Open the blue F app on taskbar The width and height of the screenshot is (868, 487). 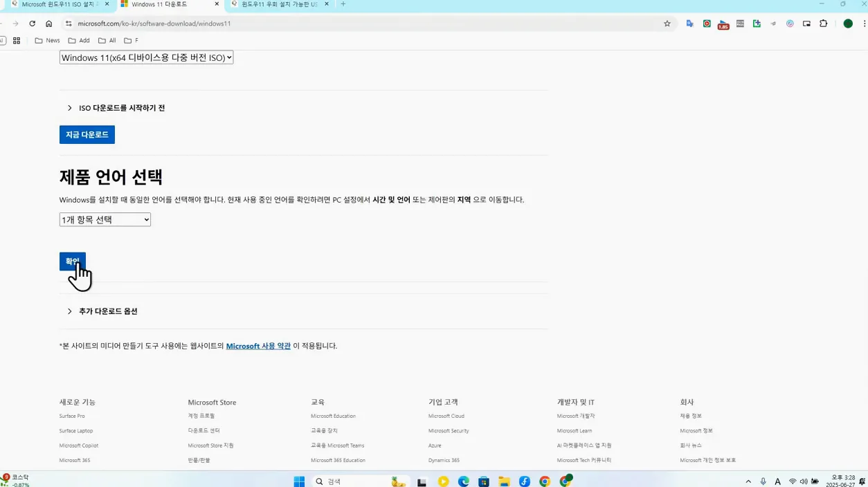click(525, 481)
